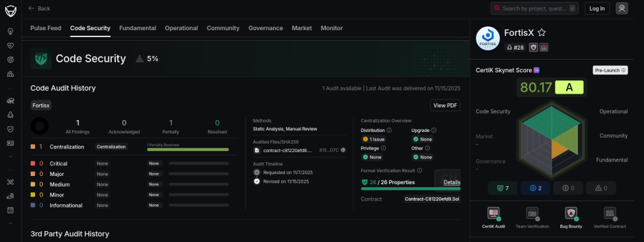Open the Contract-C81220efd9.Sol dropdown
This screenshot has width=644, height=242.
(431, 199)
